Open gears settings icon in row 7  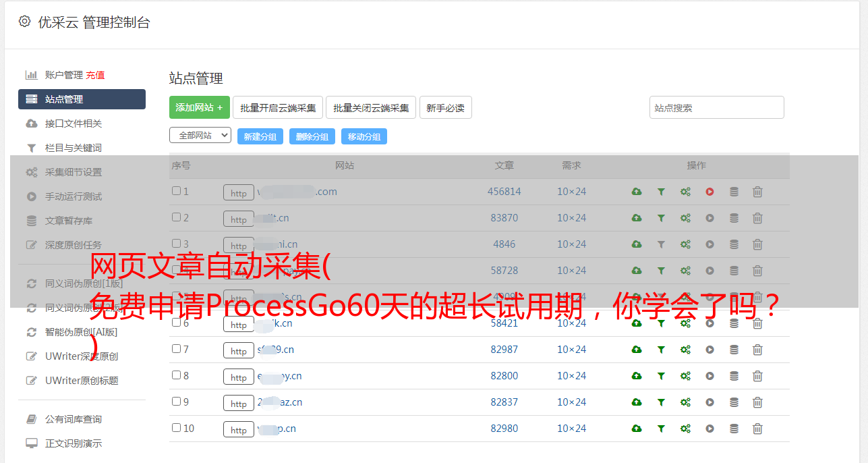point(685,350)
